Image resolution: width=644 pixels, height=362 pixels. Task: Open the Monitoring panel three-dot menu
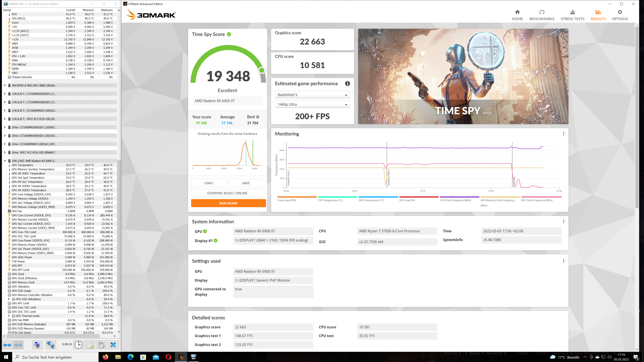tap(563, 134)
